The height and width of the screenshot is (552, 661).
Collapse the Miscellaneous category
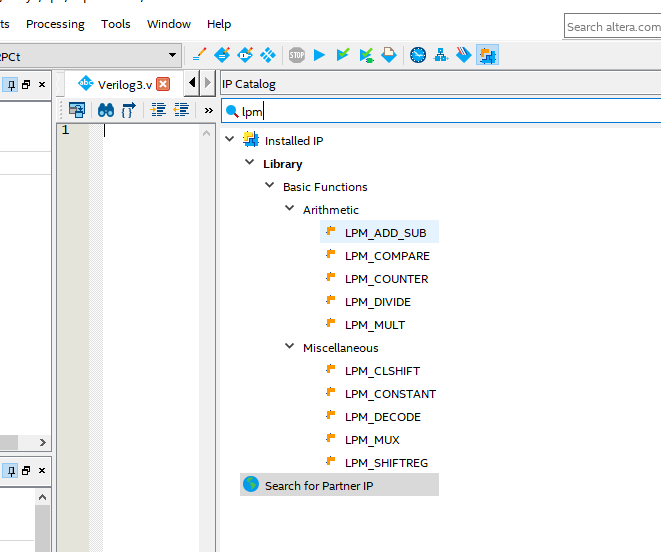coord(290,347)
